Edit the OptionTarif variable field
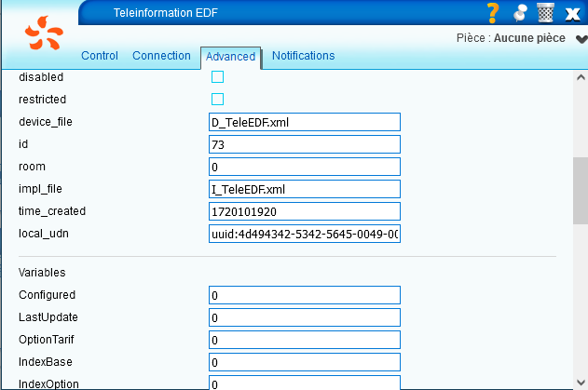Image resolution: width=588 pixels, height=390 pixels. pyautogui.click(x=305, y=340)
